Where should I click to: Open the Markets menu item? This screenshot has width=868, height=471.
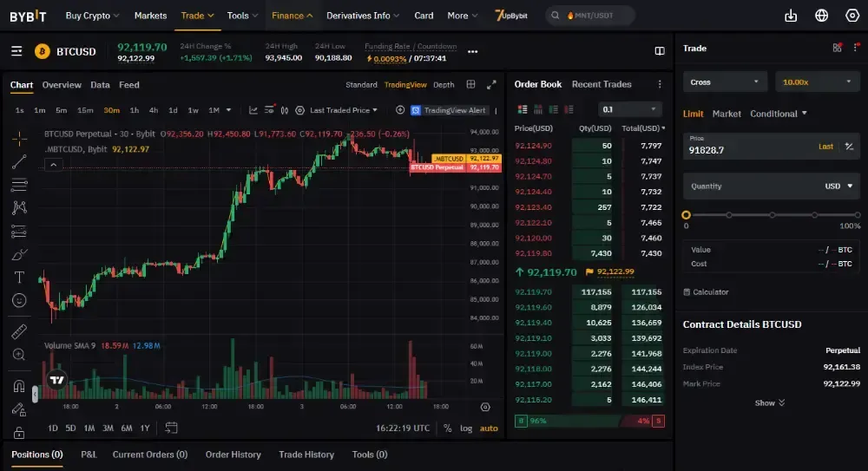pos(150,16)
